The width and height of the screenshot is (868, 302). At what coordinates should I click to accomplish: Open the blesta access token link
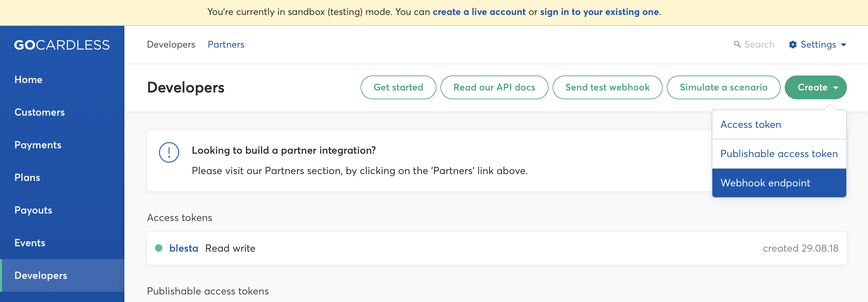click(184, 248)
